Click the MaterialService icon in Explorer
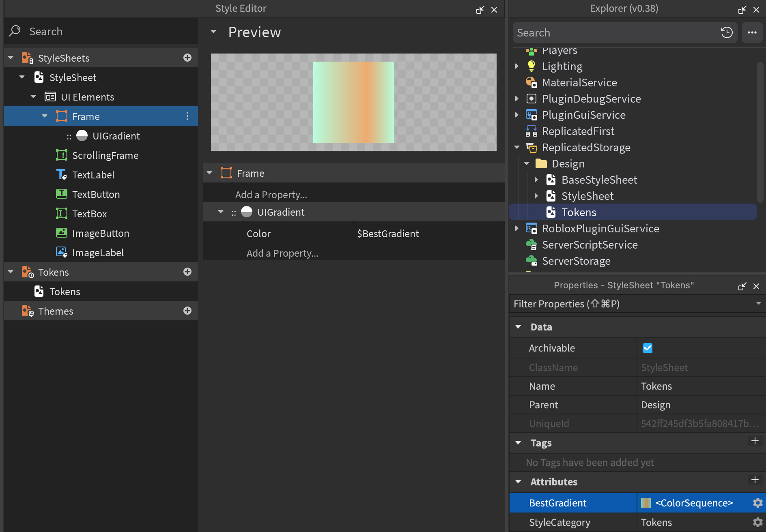Viewport: 766px width, 532px height. pos(531,82)
